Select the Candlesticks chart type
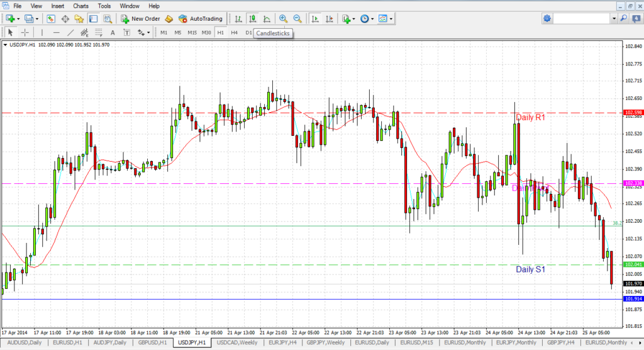This screenshot has width=644, height=350. click(x=253, y=18)
